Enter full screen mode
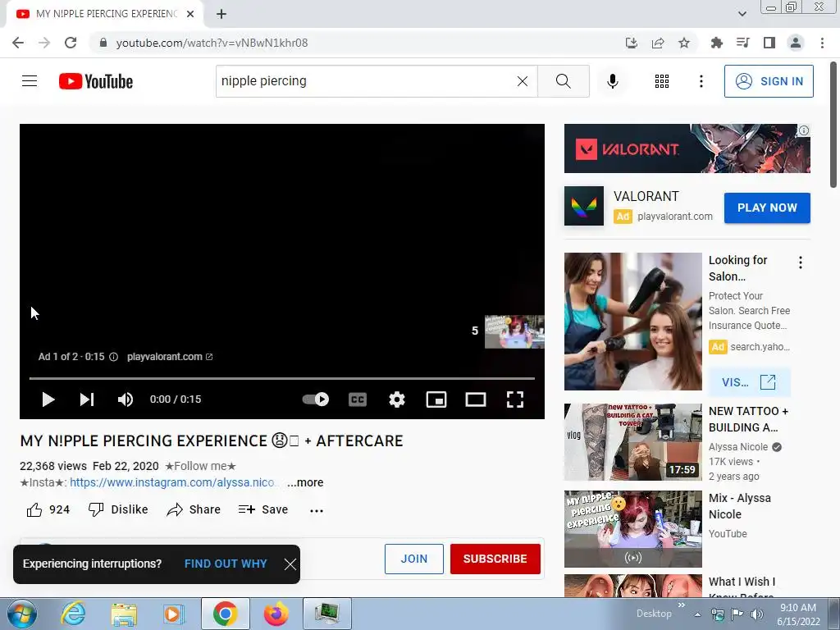The height and width of the screenshot is (630, 840). pyautogui.click(x=515, y=399)
